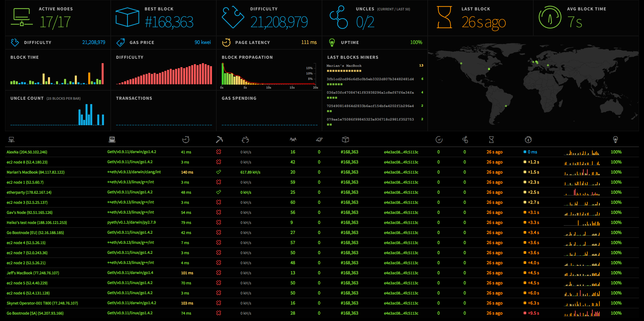Sort table by pending transactions planet icon

(x=319, y=139)
